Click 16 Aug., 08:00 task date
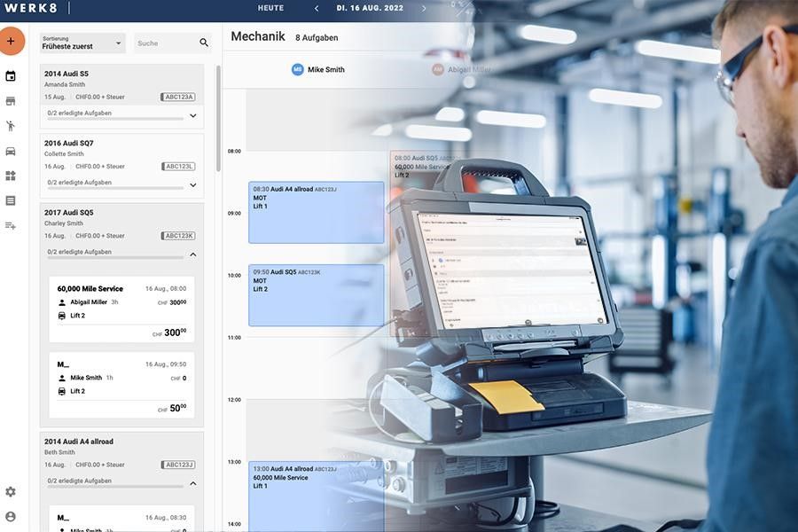Screen dimensions: 798x532 tap(166, 289)
